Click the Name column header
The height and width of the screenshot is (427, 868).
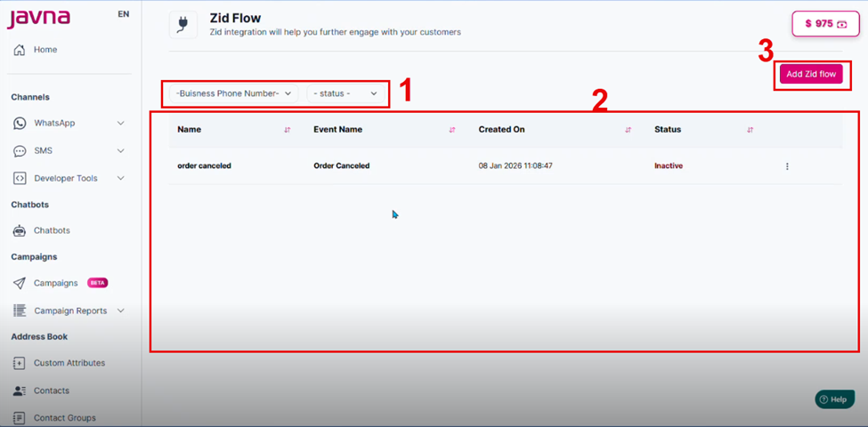pos(190,130)
